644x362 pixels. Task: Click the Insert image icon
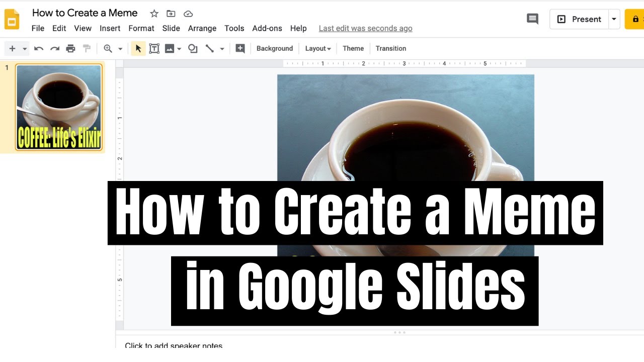tap(170, 48)
